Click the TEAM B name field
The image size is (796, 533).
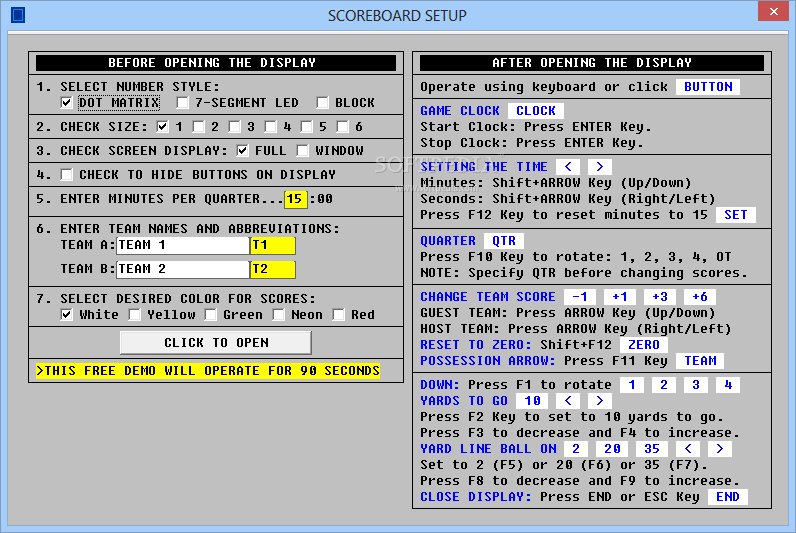(183, 269)
